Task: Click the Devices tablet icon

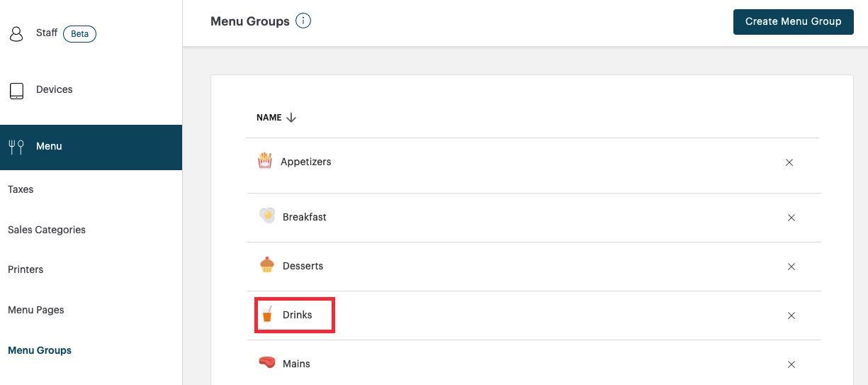Action: pos(16,91)
